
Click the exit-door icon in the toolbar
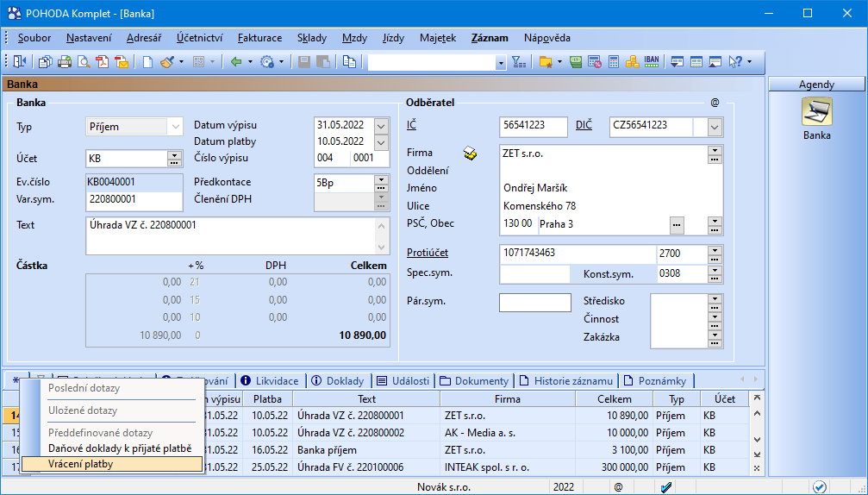pyautogui.click(x=20, y=62)
